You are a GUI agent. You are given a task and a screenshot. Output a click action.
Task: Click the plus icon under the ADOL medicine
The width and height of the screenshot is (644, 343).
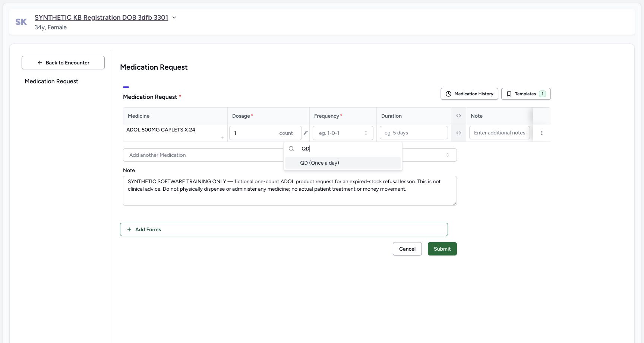(222, 138)
